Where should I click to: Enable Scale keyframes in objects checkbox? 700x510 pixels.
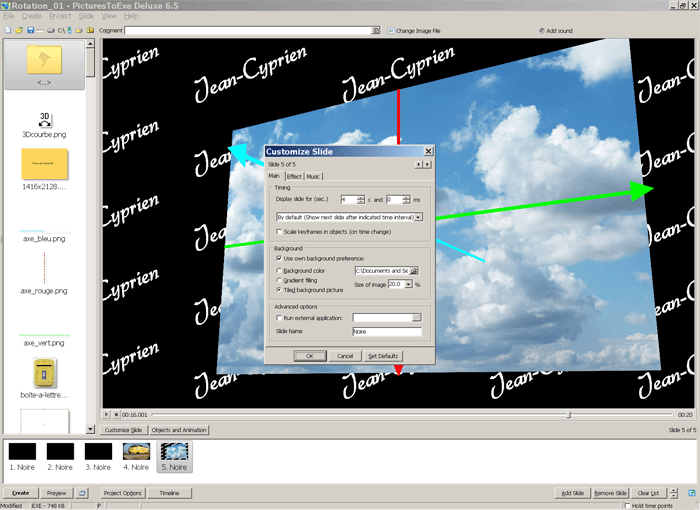(279, 232)
